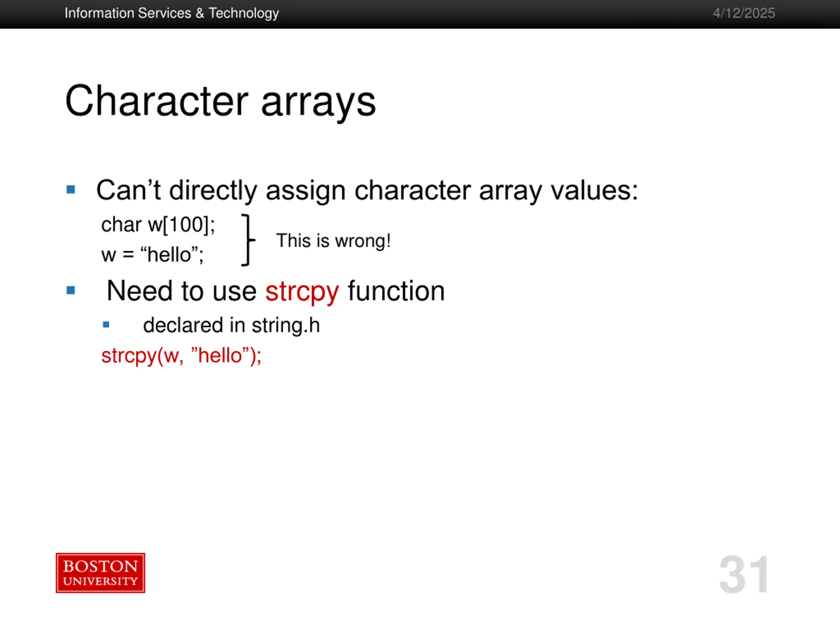Select the w = "hello"; code line
Screen dimensions: 840x630
152,254
